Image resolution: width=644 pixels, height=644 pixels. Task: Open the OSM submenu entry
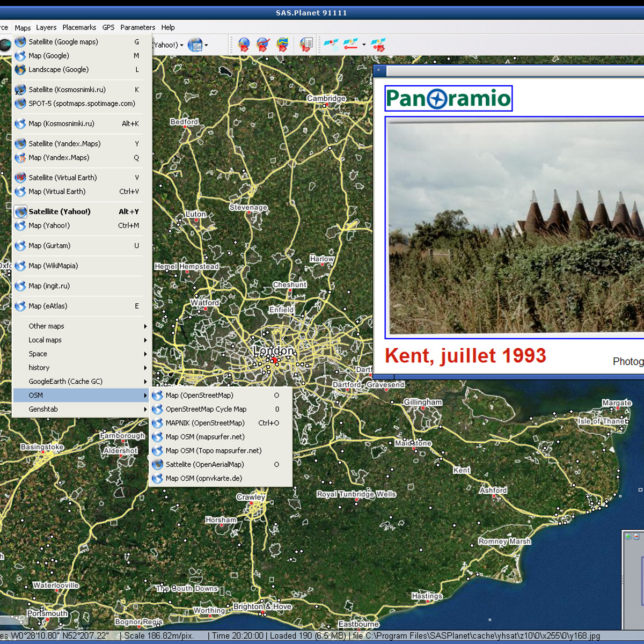tap(82, 396)
